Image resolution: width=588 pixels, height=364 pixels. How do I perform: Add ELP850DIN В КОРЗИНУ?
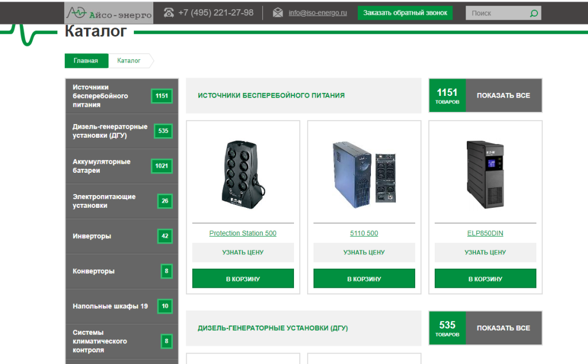pos(485,278)
